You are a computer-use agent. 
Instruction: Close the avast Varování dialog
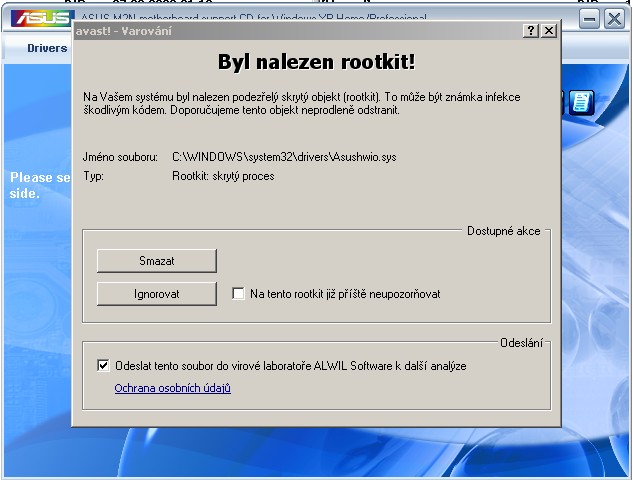pyautogui.click(x=549, y=31)
